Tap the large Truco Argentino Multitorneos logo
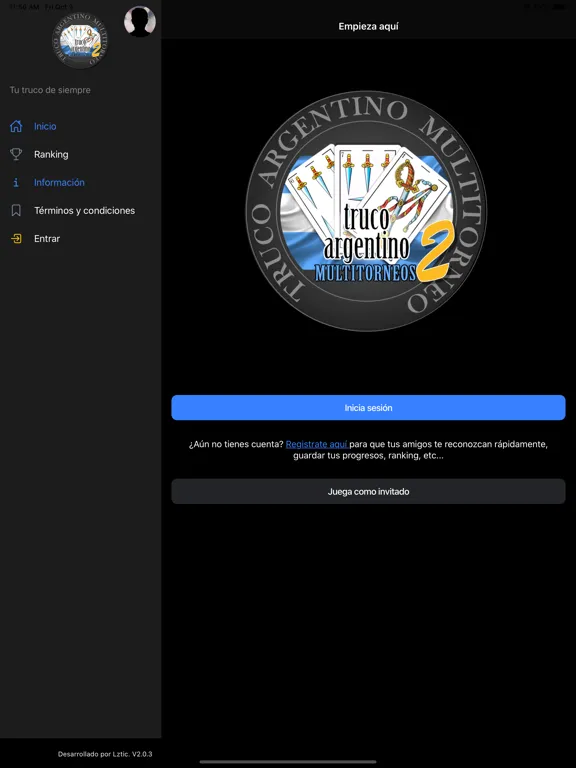 (366, 211)
